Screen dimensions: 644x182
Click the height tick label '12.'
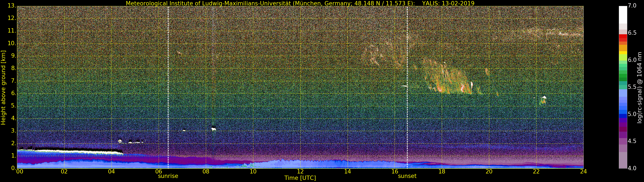tap(12, 18)
